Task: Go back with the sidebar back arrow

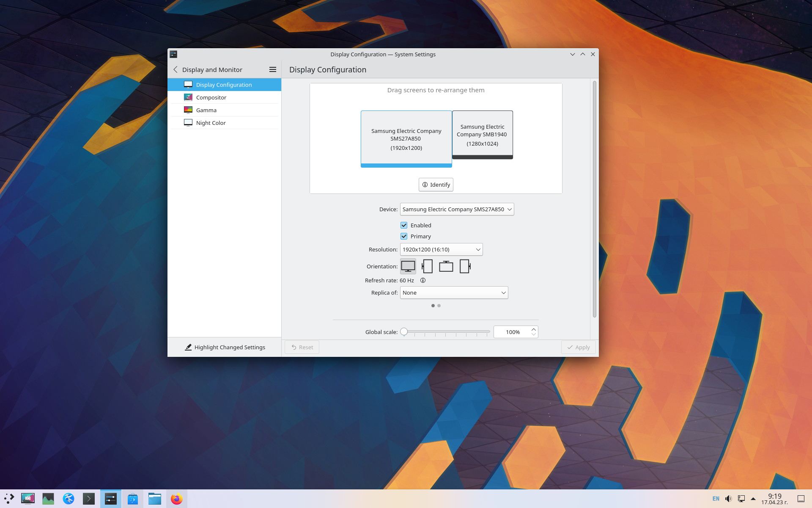Action: click(x=176, y=69)
